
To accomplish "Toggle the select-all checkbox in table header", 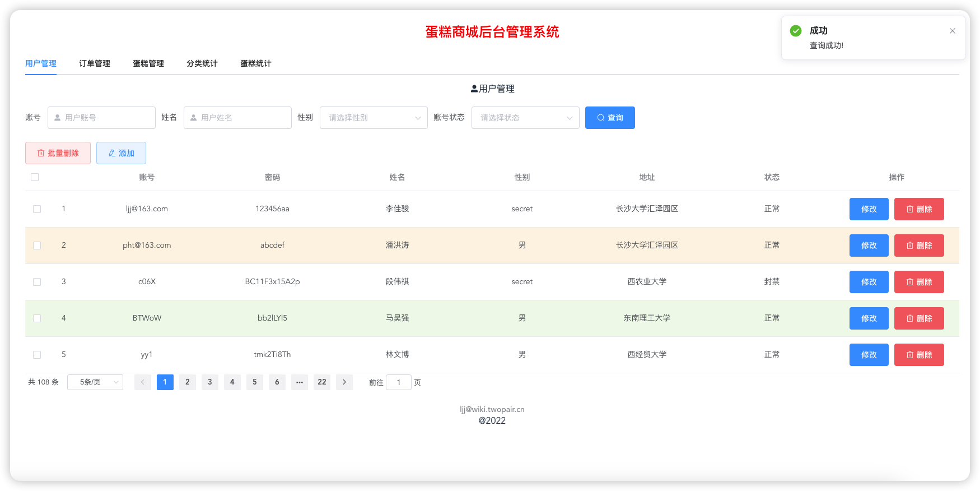I will tap(35, 177).
